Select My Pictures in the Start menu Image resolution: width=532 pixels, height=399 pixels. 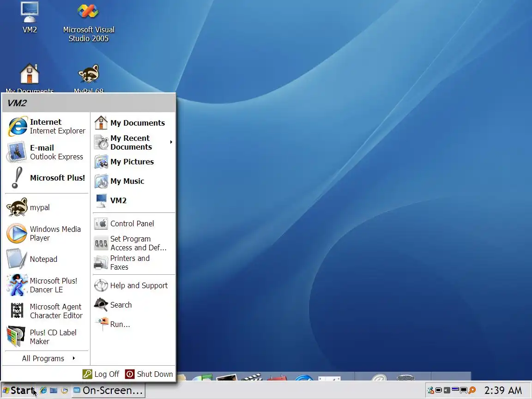(133, 162)
